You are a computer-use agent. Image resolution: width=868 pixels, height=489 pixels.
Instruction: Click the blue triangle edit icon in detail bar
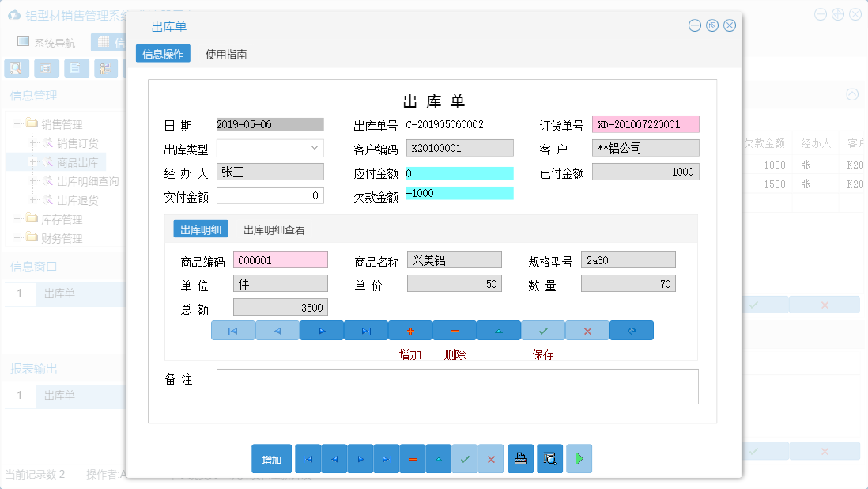coord(499,330)
